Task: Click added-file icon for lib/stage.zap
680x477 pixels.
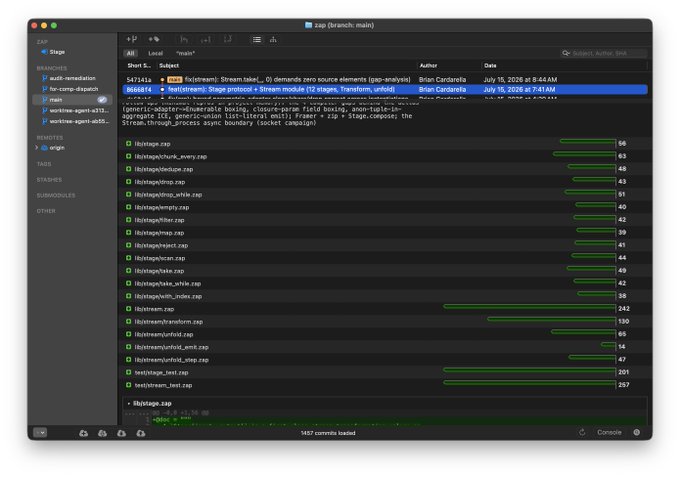Action: pyautogui.click(x=128, y=144)
